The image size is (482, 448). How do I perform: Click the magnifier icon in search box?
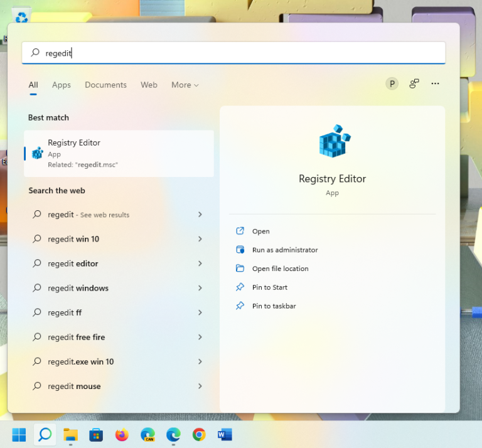35,52
